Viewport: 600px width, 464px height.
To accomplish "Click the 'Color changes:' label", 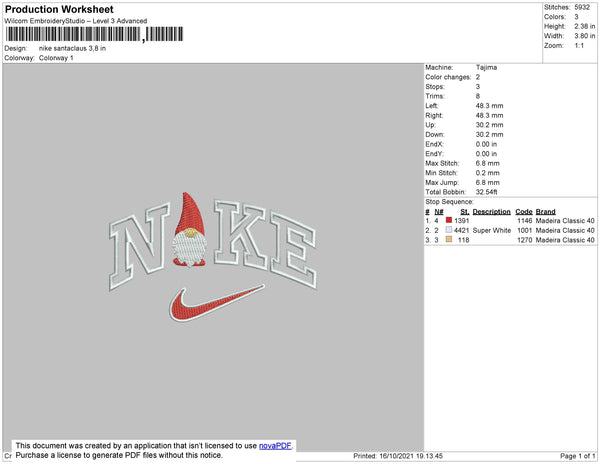I will click(x=448, y=77).
